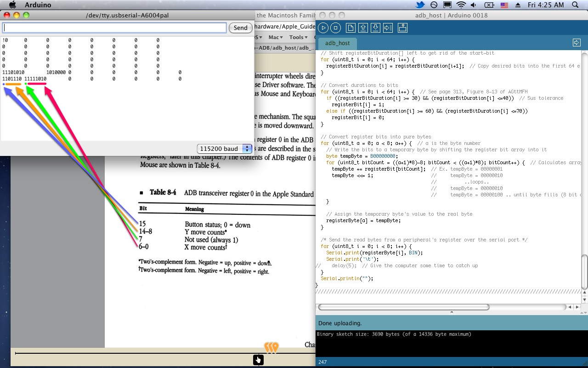Click the battery status icon in the menu bar
This screenshot has height=368, width=588.
(x=490, y=5)
